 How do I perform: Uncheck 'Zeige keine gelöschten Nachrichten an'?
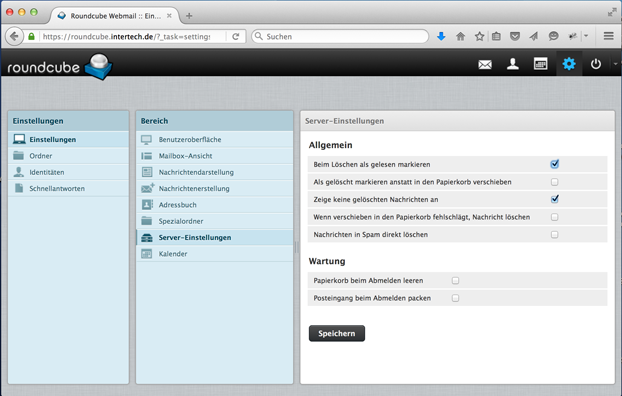(555, 199)
